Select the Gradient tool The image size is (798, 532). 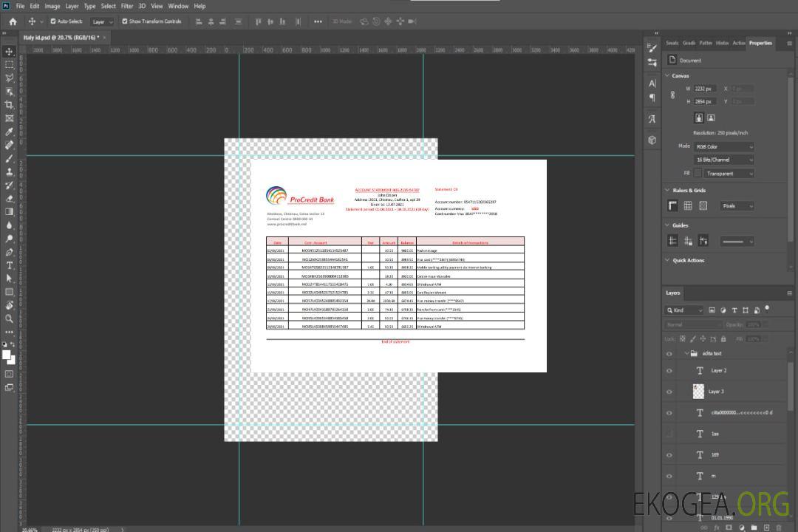coord(9,212)
